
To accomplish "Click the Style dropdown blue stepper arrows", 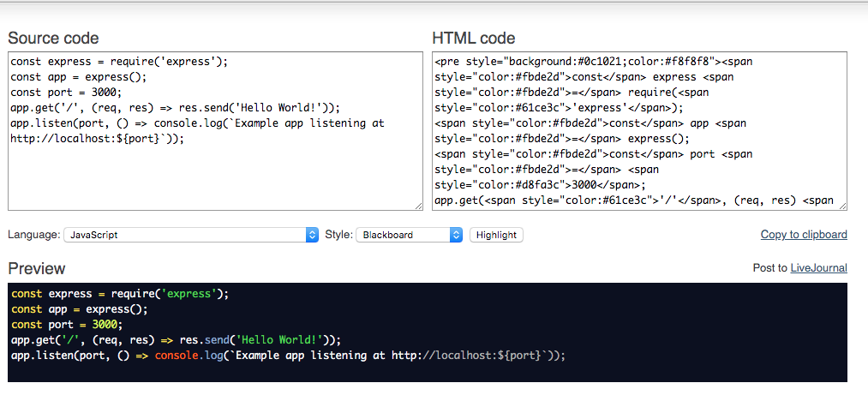I will tap(456, 235).
